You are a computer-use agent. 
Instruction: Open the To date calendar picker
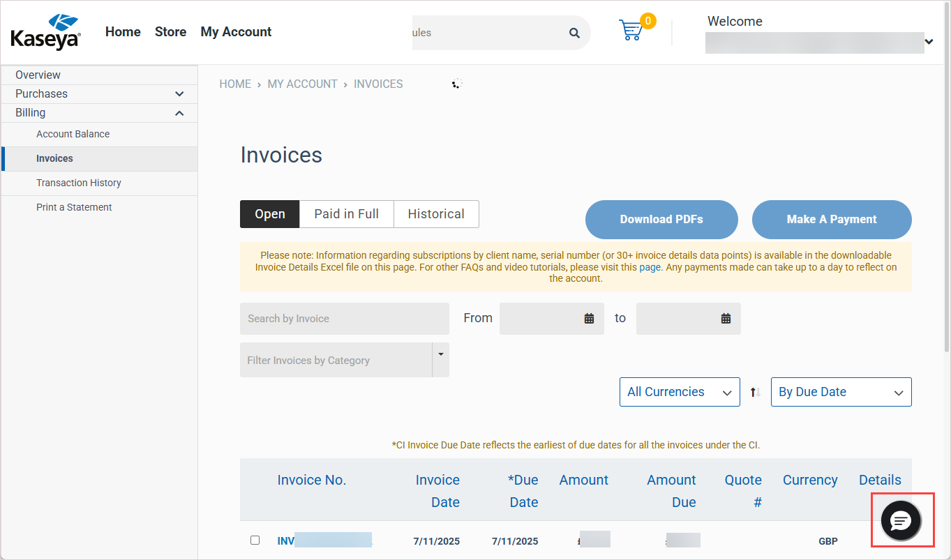click(x=726, y=319)
